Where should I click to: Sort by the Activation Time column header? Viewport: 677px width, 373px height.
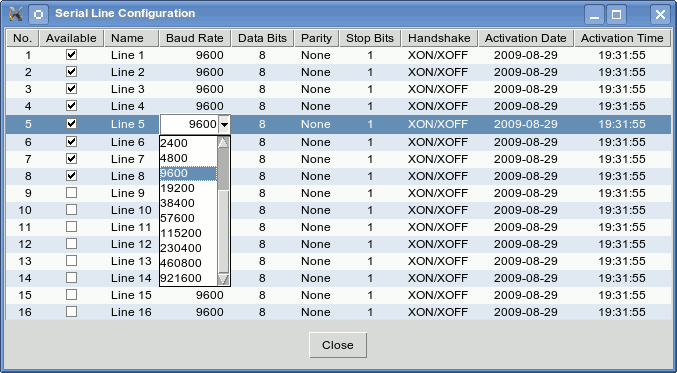[x=622, y=38]
